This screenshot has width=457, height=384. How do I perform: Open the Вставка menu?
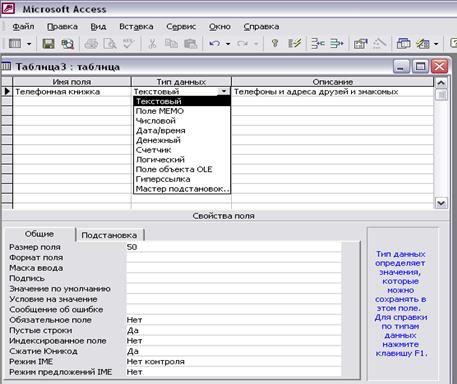click(136, 27)
